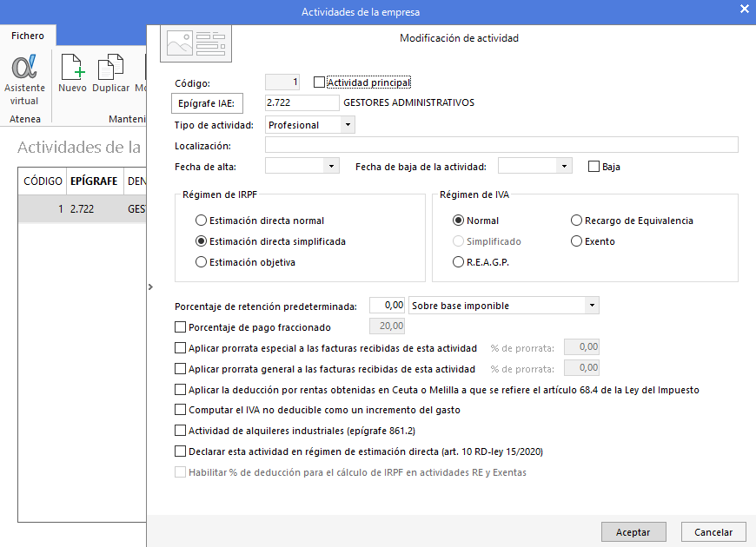Click the CÓDIGO column header
The height and width of the screenshot is (547, 756).
point(43,181)
